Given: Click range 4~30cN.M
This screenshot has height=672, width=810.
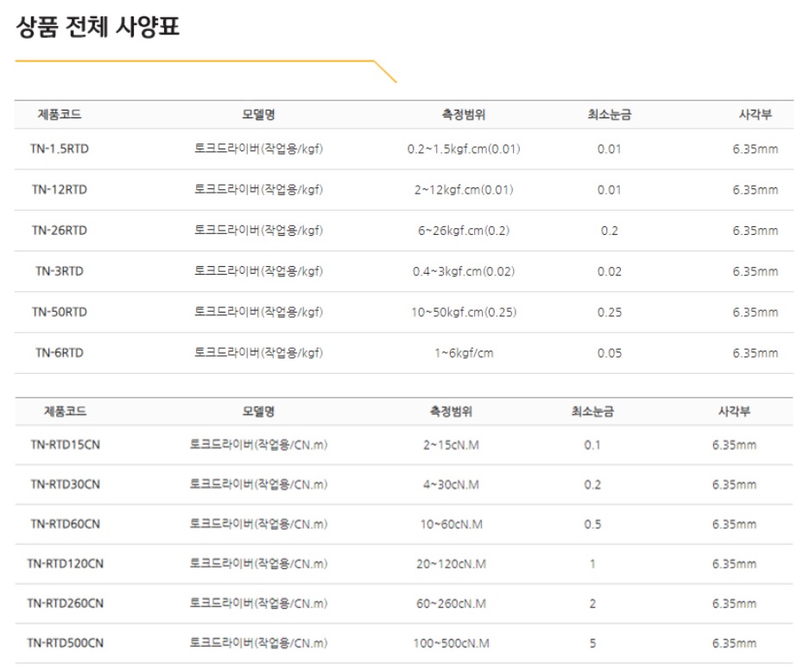Looking at the screenshot, I should click(451, 485).
